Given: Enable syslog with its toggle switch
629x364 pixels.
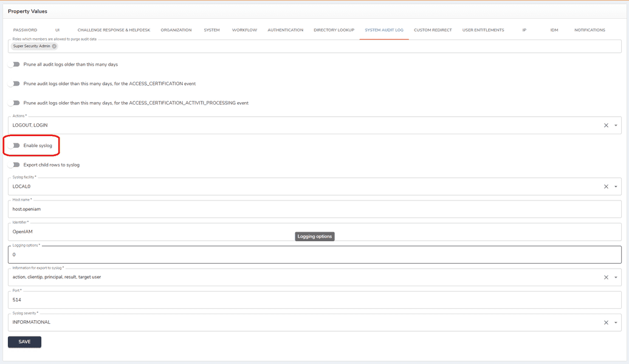Looking at the screenshot, I should click(x=14, y=145).
